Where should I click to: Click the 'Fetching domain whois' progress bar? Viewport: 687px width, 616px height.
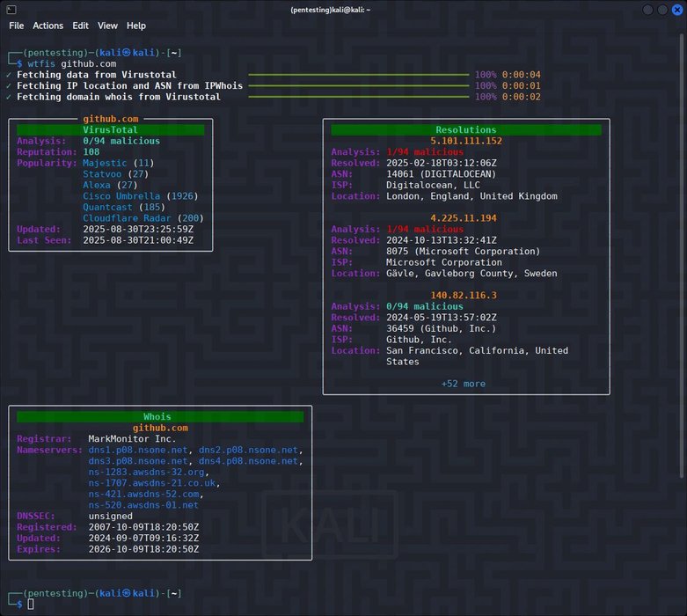pyautogui.click(x=358, y=97)
